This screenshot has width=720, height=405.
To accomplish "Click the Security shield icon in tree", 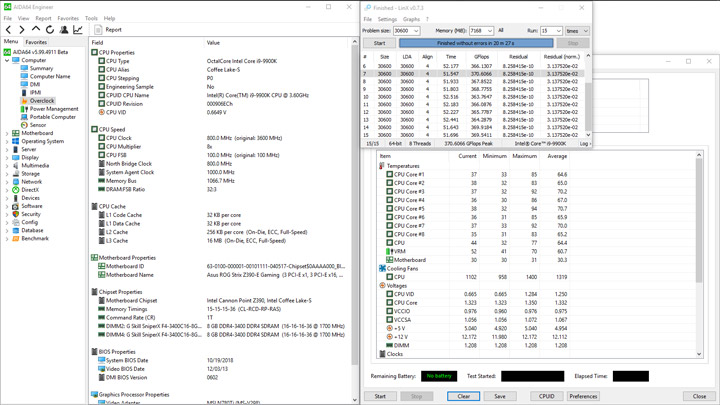I will pyautogui.click(x=16, y=214).
